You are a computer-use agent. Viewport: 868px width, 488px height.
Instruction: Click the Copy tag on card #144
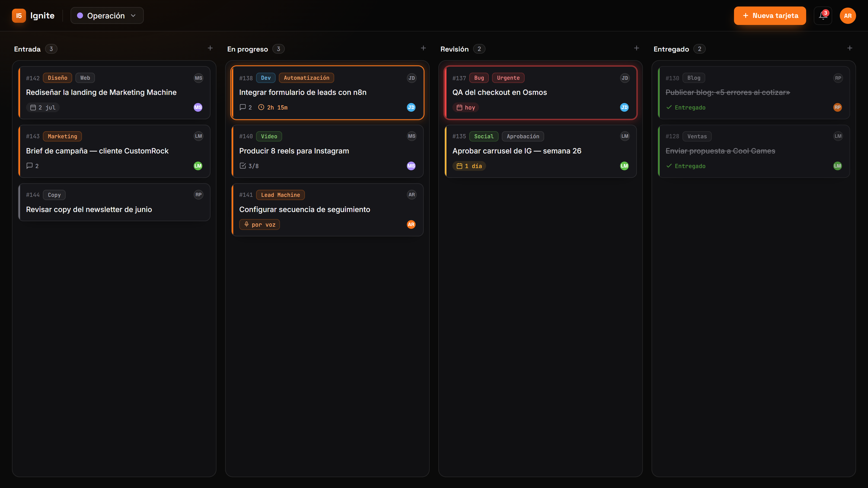[54, 195]
